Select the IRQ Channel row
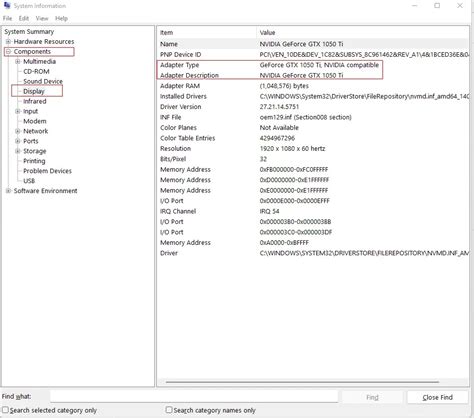This screenshot has width=474, height=418. 313,211
